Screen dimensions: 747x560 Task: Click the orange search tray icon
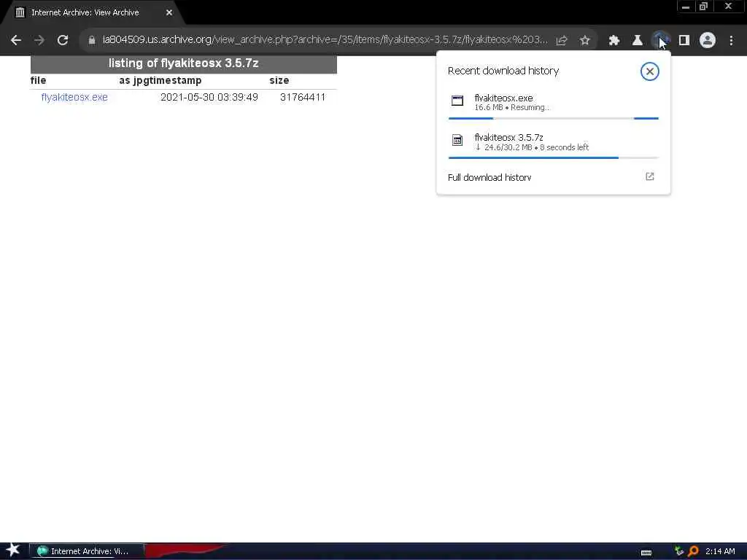click(693, 551)
